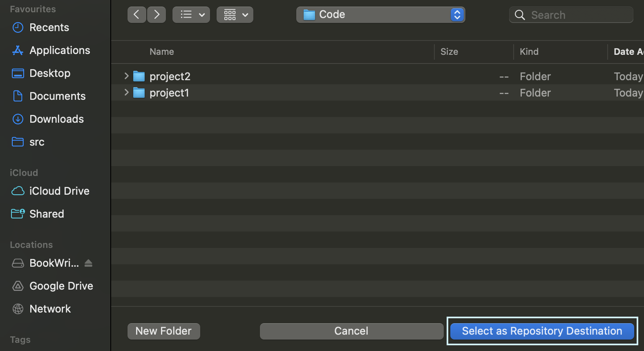This screenshot has width=644, height=351.
Task: Expand the project1 folder
Action: [x=126, y=92]
